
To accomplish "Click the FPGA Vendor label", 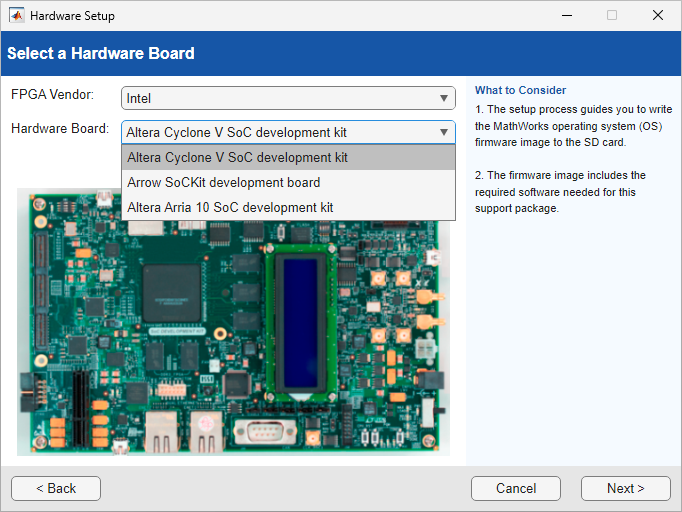I will tap(52, 94).
